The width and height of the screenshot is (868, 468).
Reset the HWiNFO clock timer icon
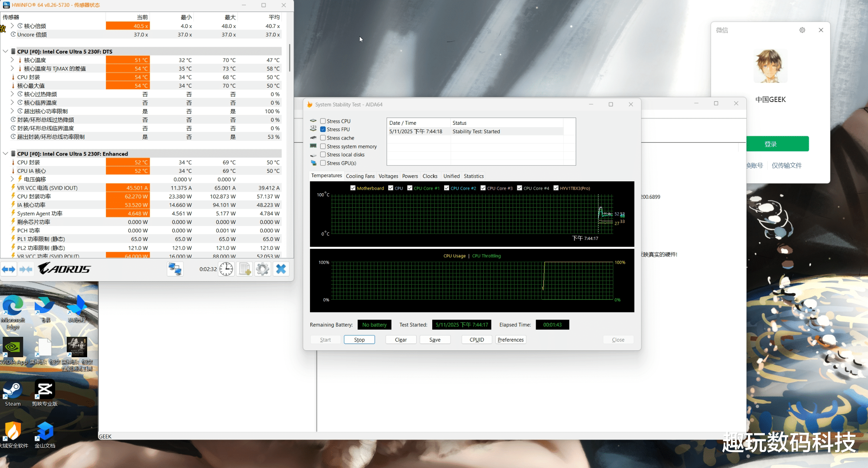click(x=226, y=269)
